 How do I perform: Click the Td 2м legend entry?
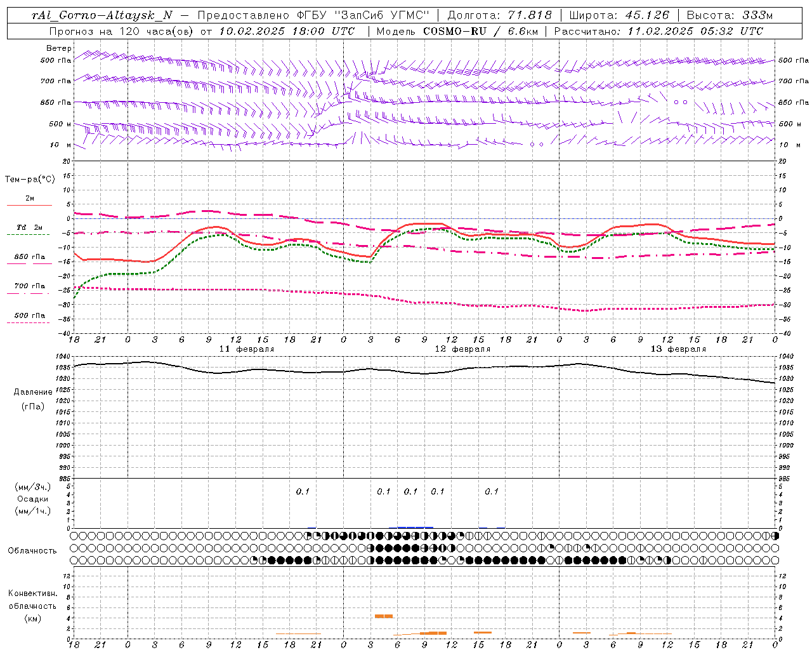[x=29, y=230]
